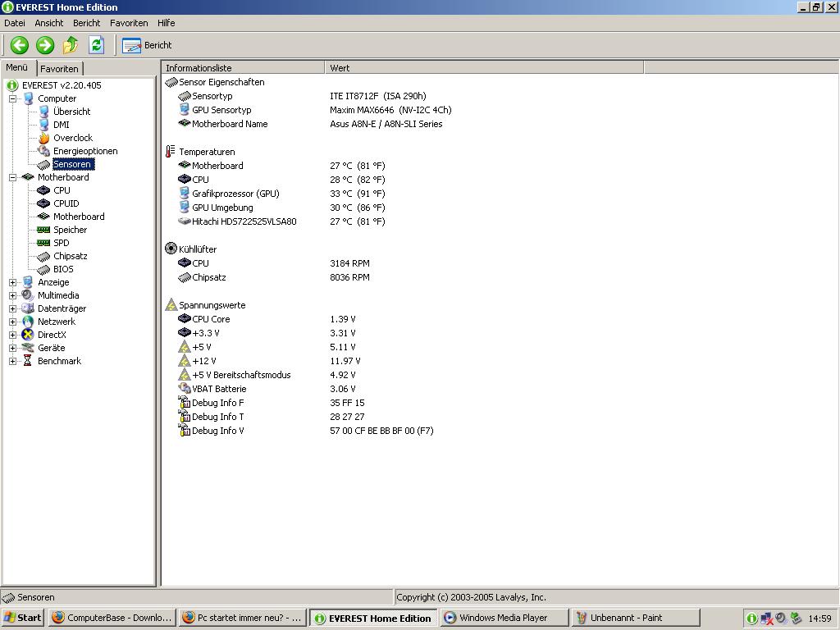Switch to the Favoriten tab
The width and height of the screenshot is (840, 630).
pos(59,69)
